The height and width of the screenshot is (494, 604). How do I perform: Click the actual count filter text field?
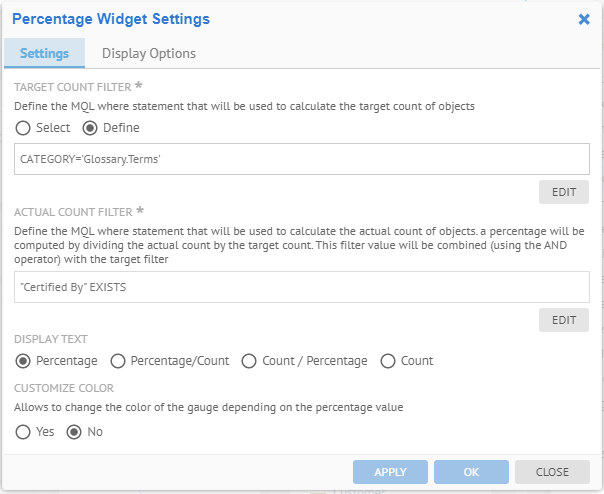(302, 288)
